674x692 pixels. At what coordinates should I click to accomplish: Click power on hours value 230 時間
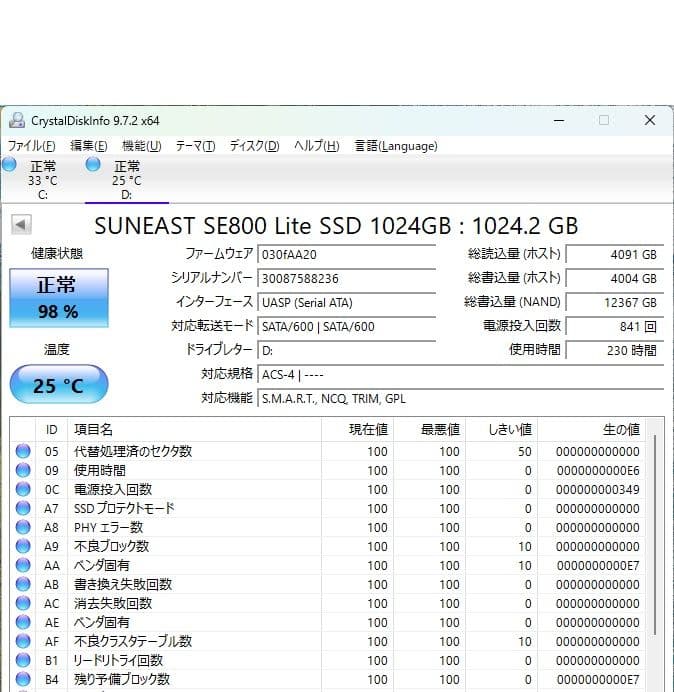point(615,350)
